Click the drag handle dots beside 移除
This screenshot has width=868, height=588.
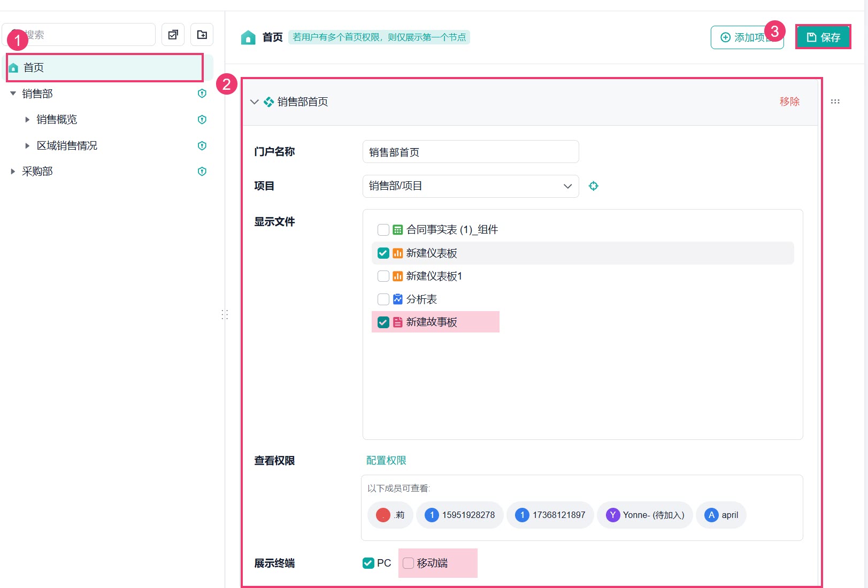pos(835,102)
